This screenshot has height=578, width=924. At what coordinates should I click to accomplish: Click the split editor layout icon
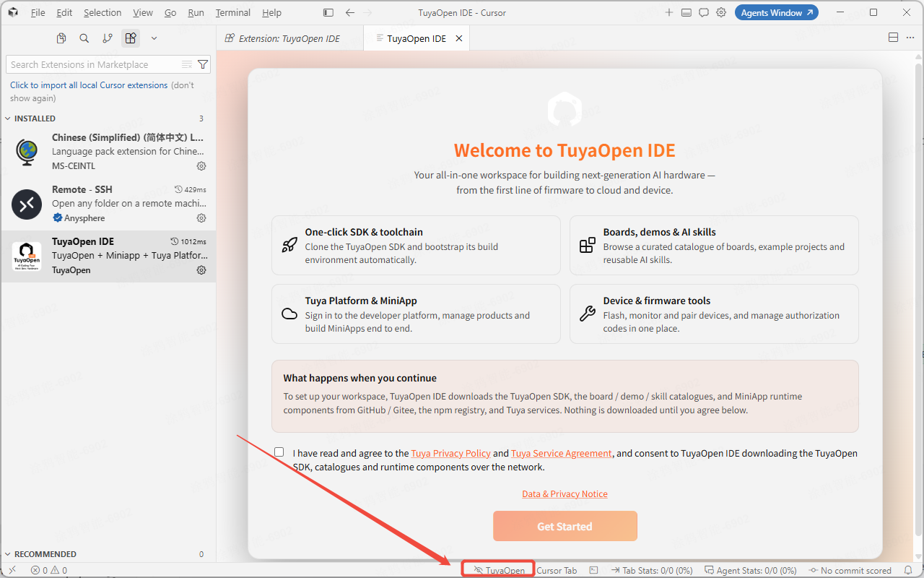[893, 38]
